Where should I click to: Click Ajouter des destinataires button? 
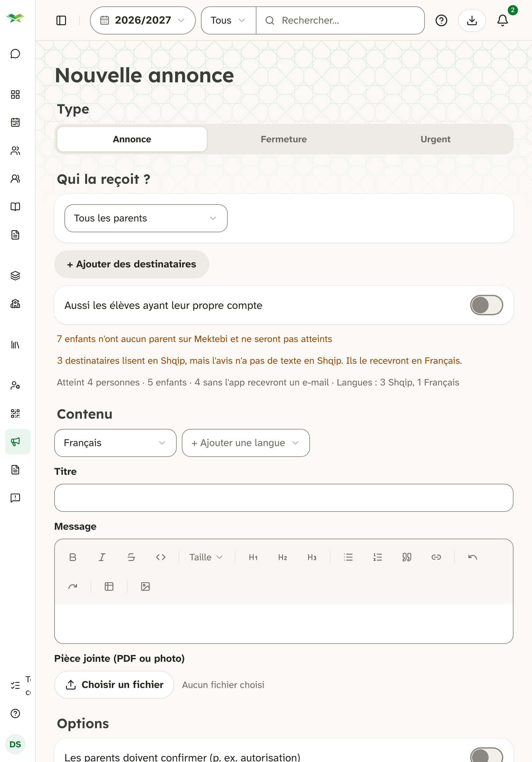click(132, 264)
